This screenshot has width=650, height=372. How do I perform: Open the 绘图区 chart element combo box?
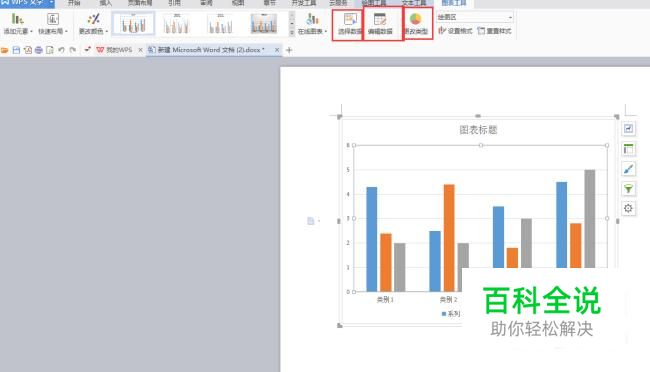[475, 17]
